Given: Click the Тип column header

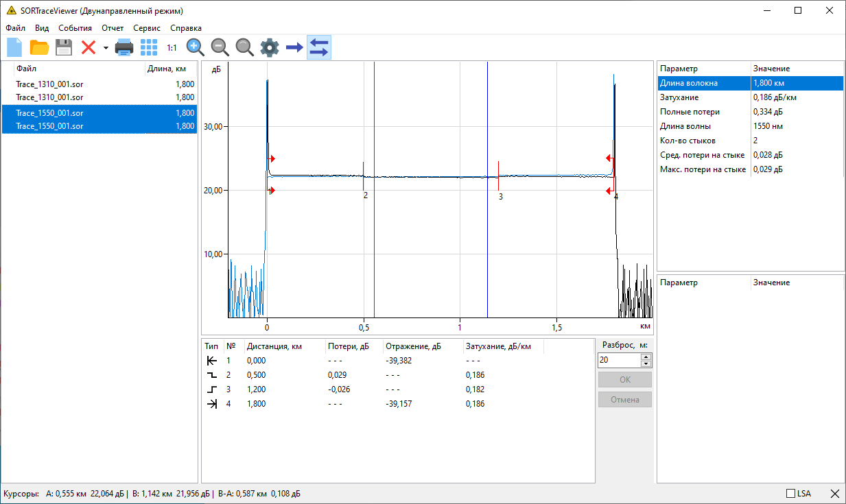Looking at the screenshot, I should pyautogui.click(x=212, y=346).
